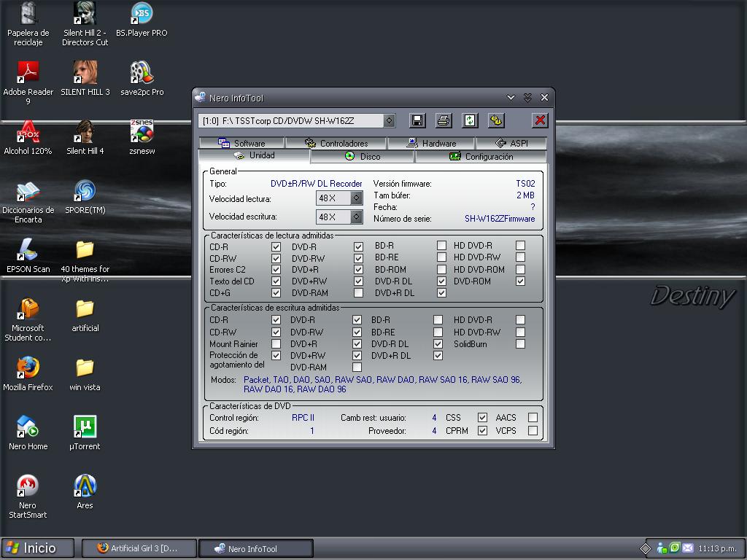Screen dimensions: 747x560
Task: Click the firmware version value TS02
Action: tap(525, 183)
